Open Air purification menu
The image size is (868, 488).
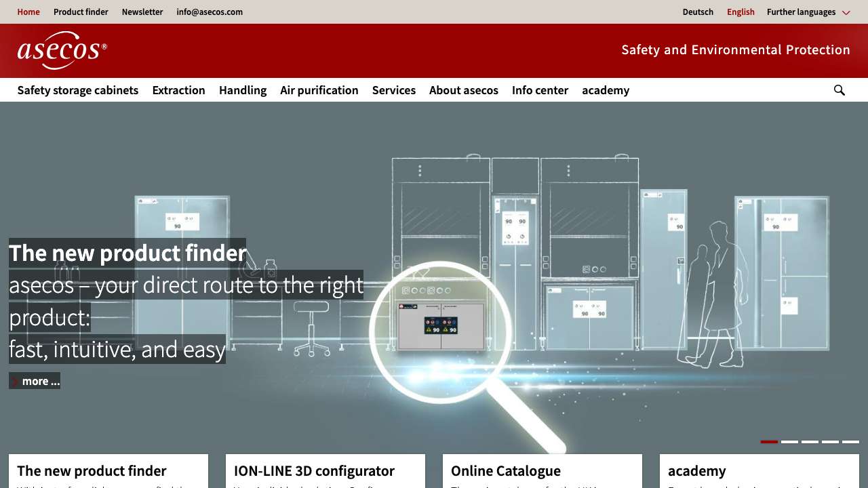coord(319,90)
